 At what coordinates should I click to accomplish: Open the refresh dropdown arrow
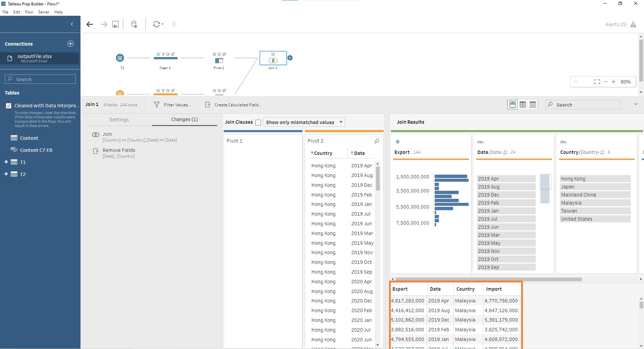tap(162, 24)
